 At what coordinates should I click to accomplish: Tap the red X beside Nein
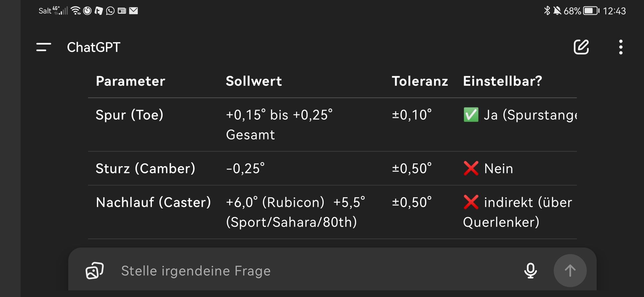(471, 168)
